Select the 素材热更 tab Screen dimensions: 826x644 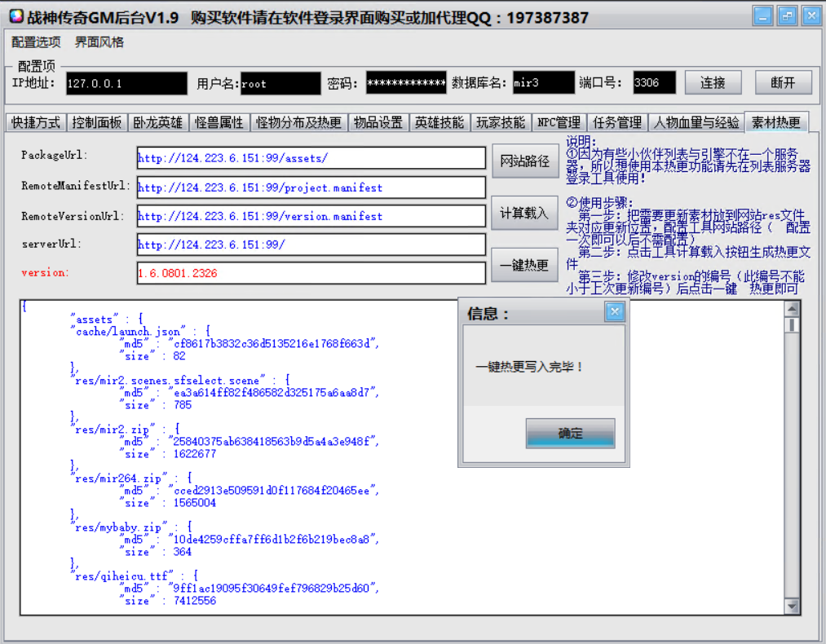tap(776, 122)
